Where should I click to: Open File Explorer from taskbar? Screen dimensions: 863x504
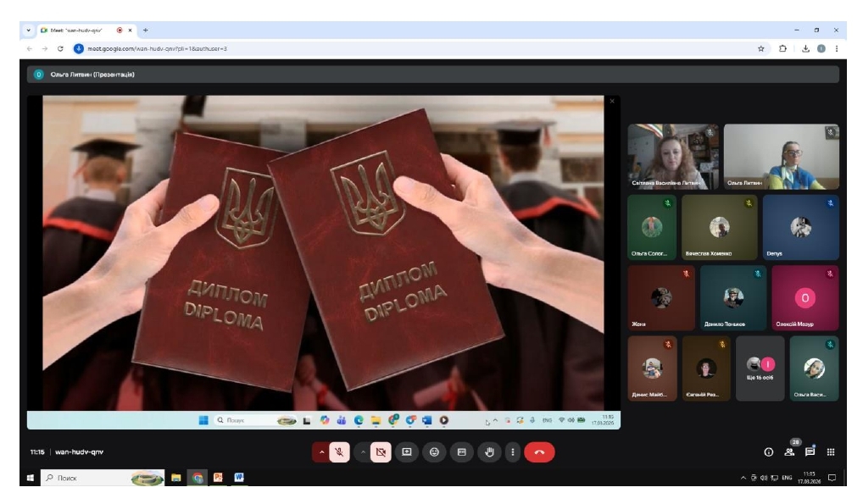[x=176, y=478]
